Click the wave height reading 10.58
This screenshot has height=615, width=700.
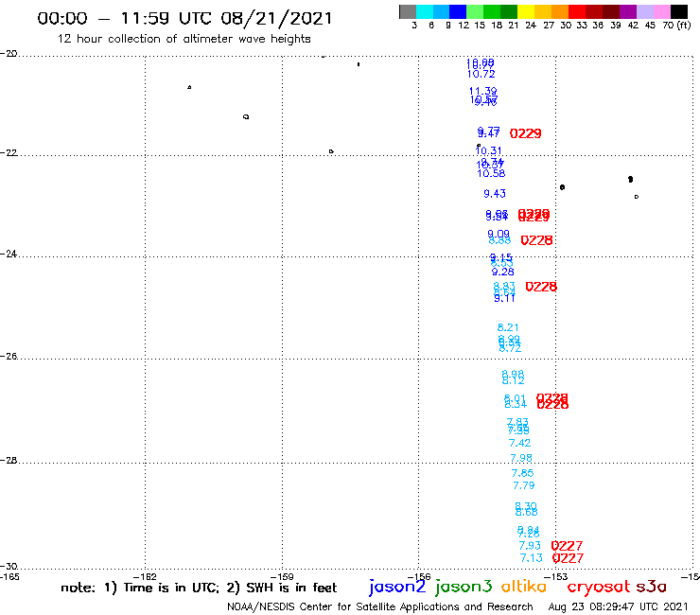click(x=491, y=173)
